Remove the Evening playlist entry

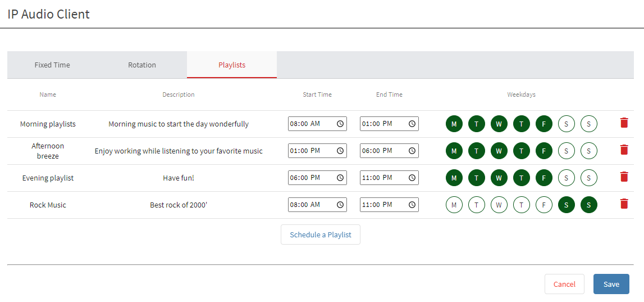(x=624, y=177)
